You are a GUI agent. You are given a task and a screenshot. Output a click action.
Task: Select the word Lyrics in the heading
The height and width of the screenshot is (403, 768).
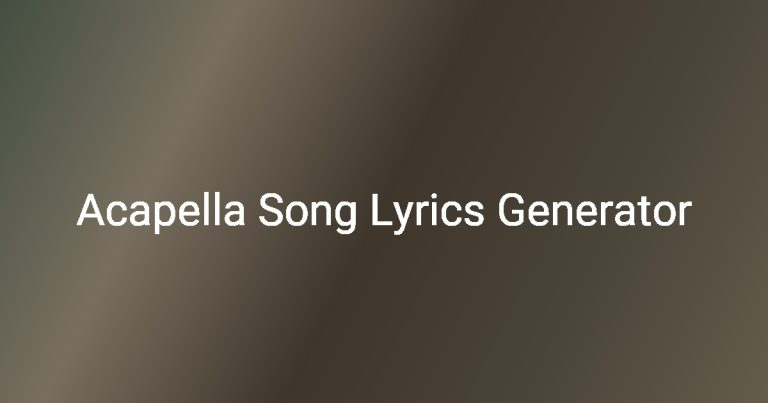[x=427, y=213]
